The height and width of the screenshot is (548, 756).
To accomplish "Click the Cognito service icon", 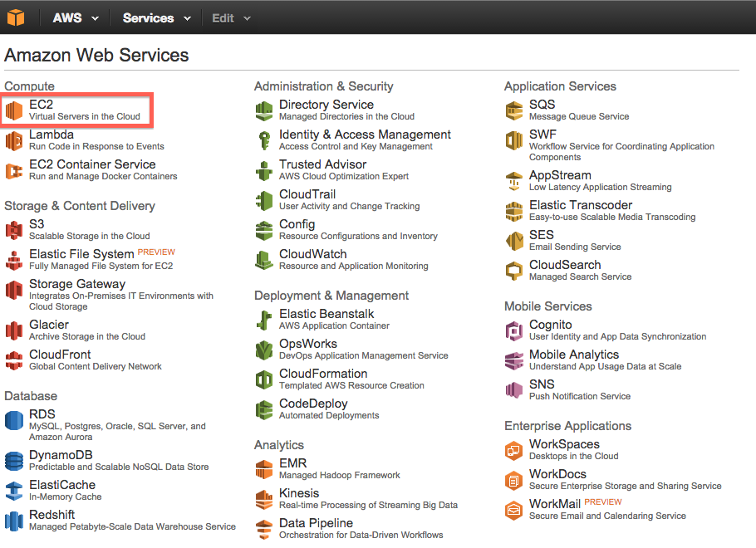I will (x=514, y=330).
